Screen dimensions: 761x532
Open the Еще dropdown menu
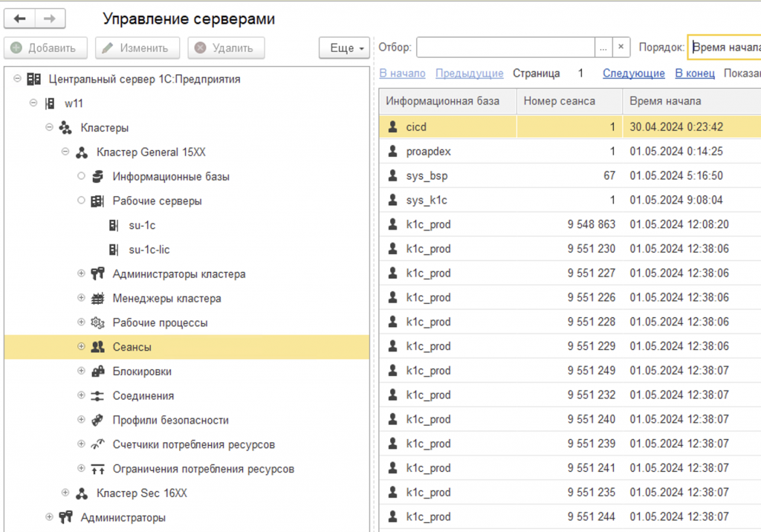(x=345, y=48)
